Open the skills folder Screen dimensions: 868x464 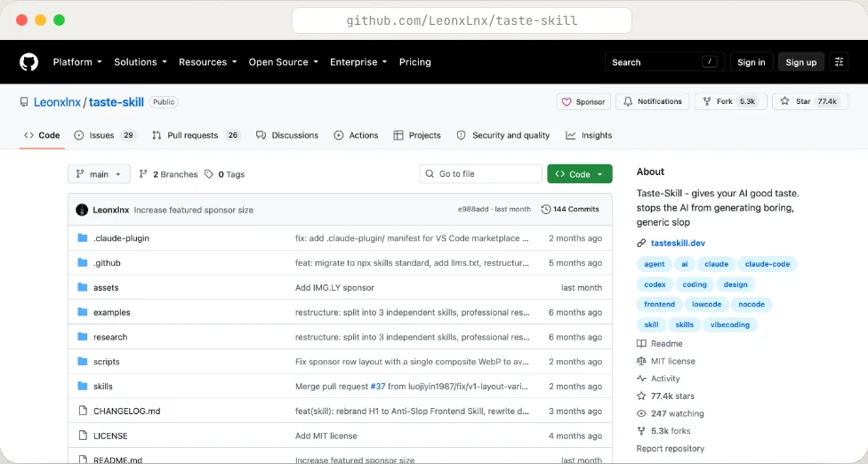(x=103, y=386)
